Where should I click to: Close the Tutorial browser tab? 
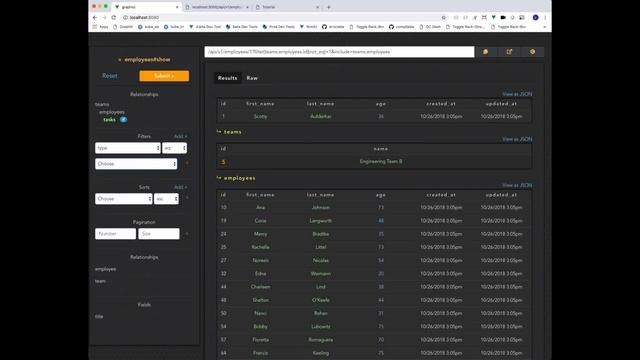(318, 7)
